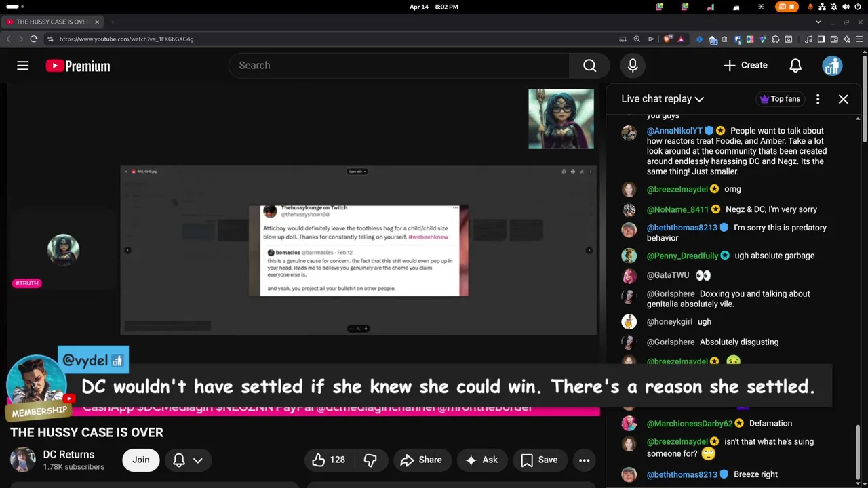
Task: Open the Brave Rewards triangle icon
Action: tap(681, 39)
